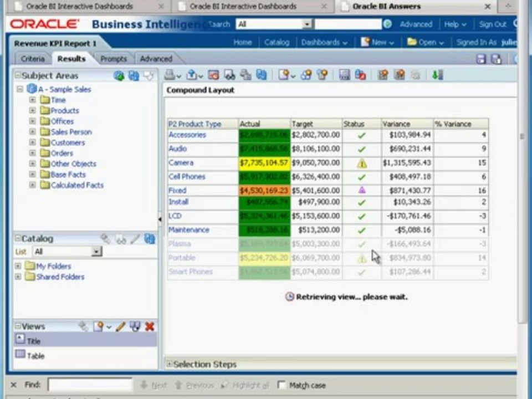532x399 pixels.
Task: Toggle the Match case checkbox
Action: (x=281, y=385)
